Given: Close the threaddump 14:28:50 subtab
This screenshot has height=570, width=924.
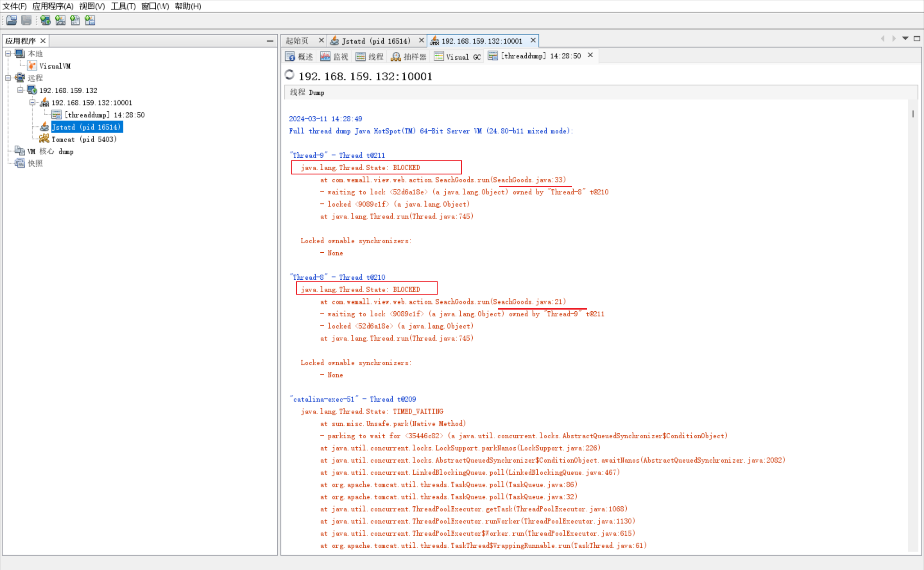Looking at the screenshot, I should [590, 55].
